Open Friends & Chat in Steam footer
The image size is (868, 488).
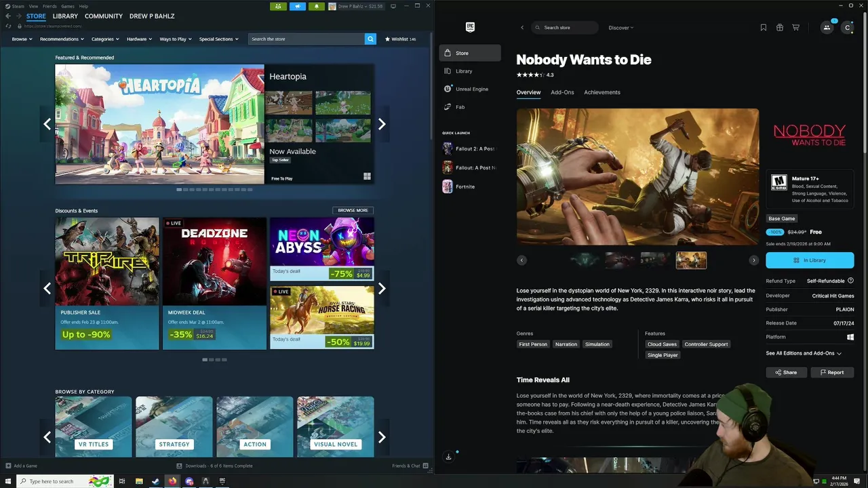pos(410,466)
